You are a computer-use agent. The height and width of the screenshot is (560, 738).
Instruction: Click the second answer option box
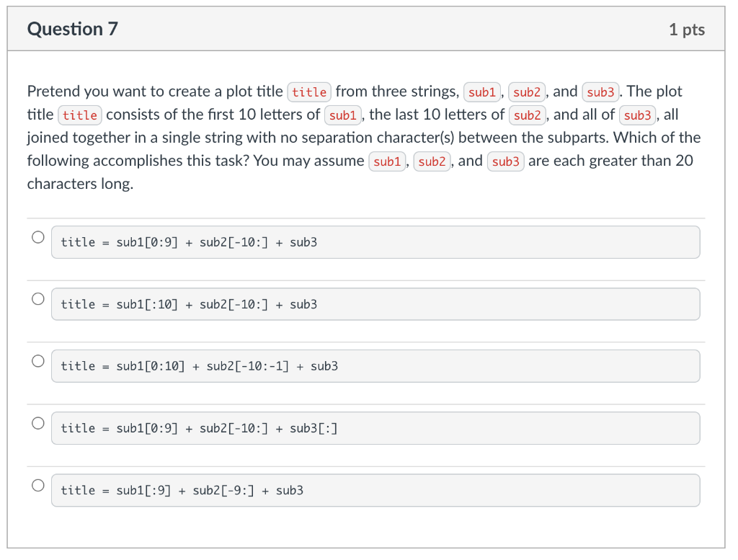(375, 303)
